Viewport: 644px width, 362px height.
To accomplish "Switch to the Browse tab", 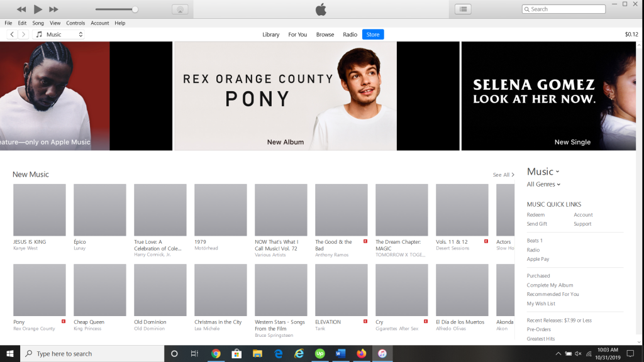I will pos(325,35).
